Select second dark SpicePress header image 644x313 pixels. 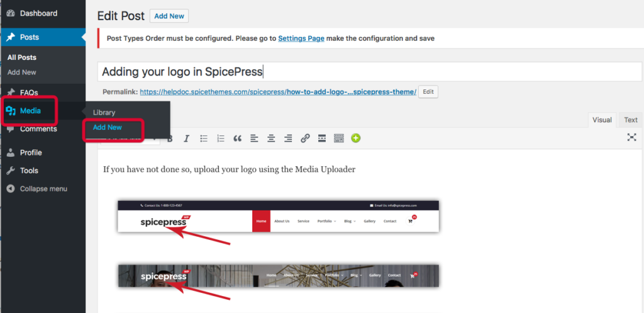tap(278, 276)
